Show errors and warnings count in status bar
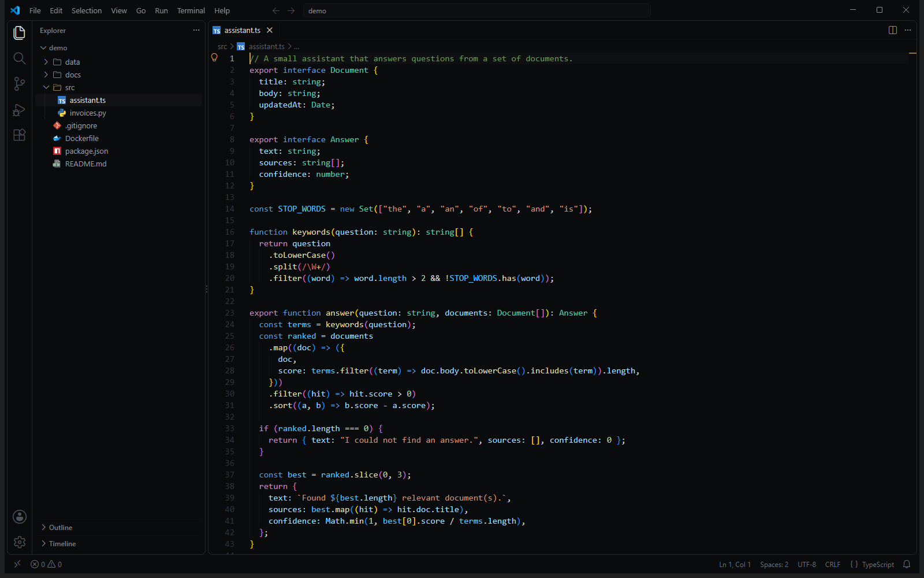Image resolution: width=924 pixels, height=578 pixels. [46, 565]
